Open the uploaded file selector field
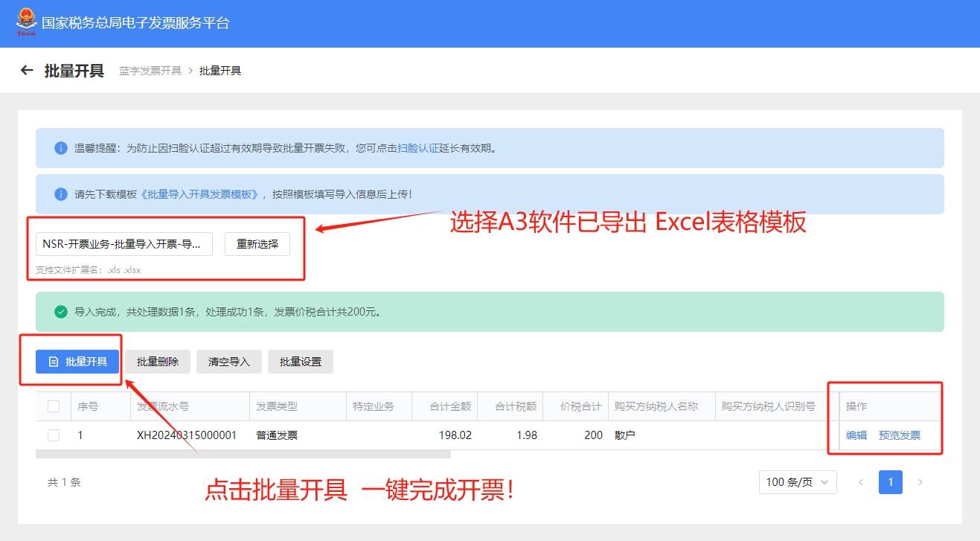980x541 pixels. 124,243
